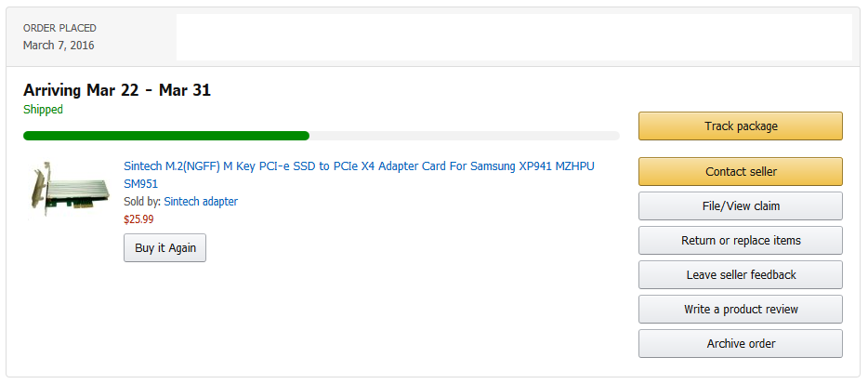The height and width of the screenshot is (384, 868).
Task: Click the gray unfilled part of the shipping progress bar
Action: [x=465, y=136]
